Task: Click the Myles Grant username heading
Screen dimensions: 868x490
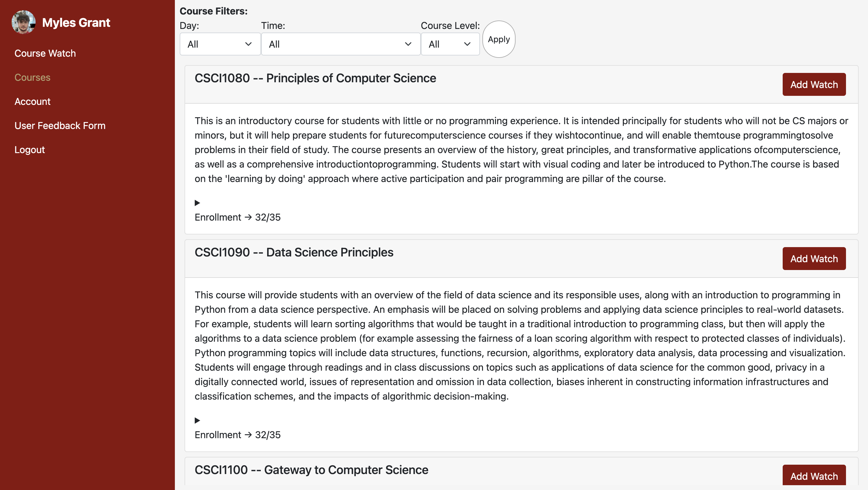Action: click(76, 23)
